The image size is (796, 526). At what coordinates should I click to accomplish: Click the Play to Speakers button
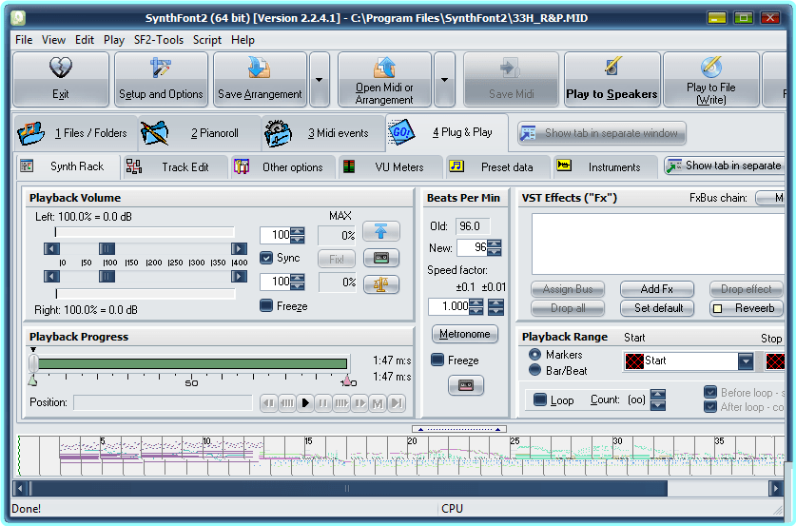[612, 79]
